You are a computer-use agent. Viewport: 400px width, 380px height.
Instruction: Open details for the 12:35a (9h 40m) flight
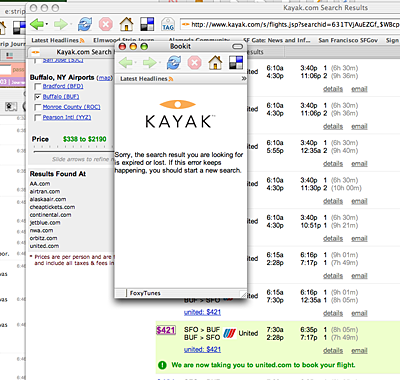pyautogui.click(x=333, y=164)
